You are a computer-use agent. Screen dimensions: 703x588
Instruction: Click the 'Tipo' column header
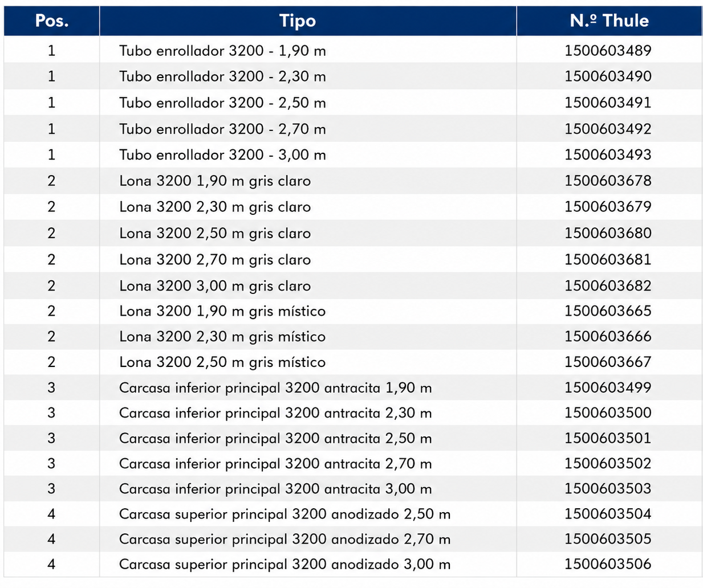point(297,21)
